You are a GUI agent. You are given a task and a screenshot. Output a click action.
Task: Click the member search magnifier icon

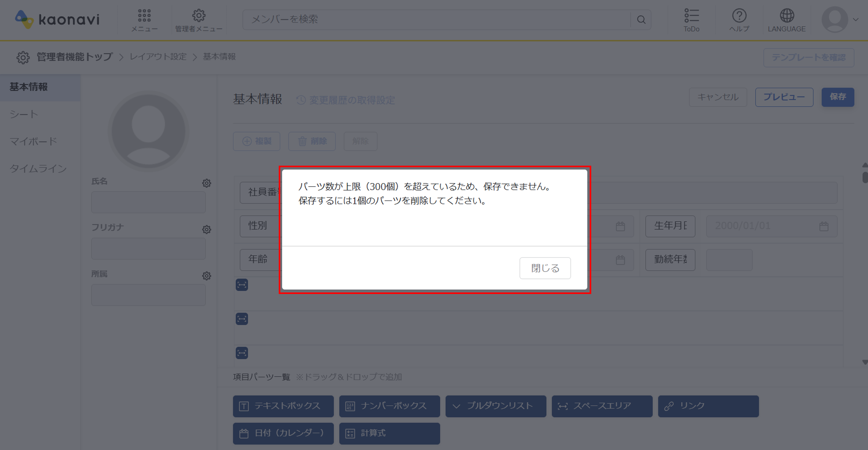[x=641, y=20]
